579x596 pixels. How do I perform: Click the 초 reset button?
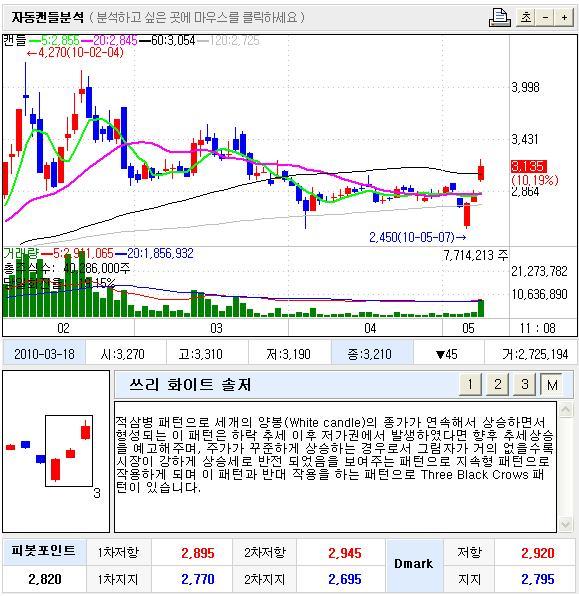[525, 17]
